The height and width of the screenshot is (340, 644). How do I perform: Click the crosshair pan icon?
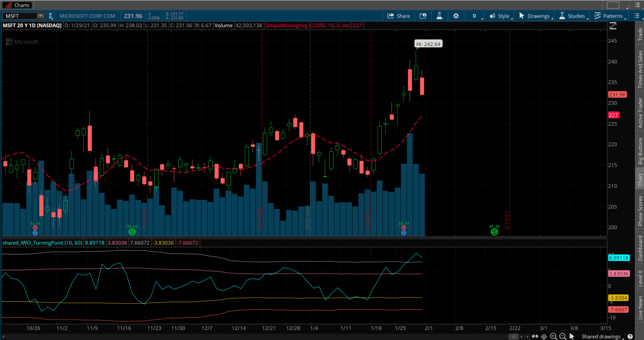point(544,336)
